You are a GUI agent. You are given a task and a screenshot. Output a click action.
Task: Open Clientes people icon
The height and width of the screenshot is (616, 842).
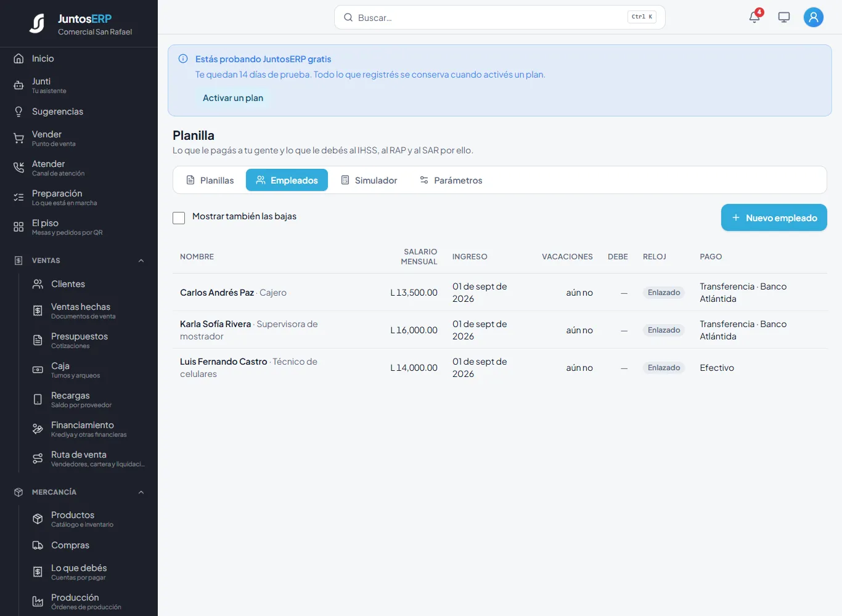[38, 284]
